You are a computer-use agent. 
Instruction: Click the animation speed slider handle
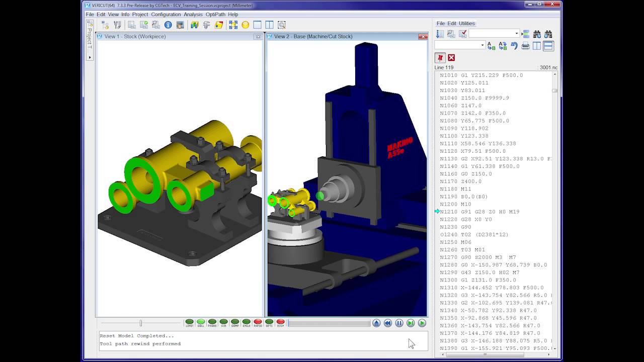point(141,323)
